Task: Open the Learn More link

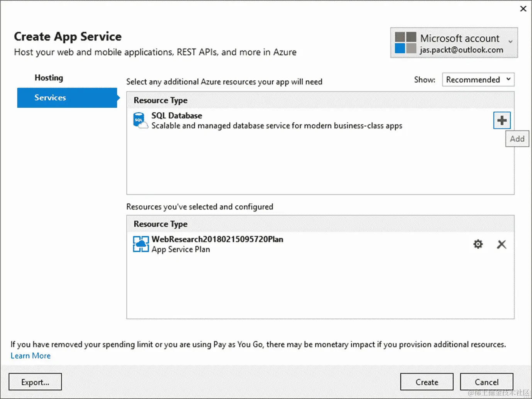Action: point(30,356)
